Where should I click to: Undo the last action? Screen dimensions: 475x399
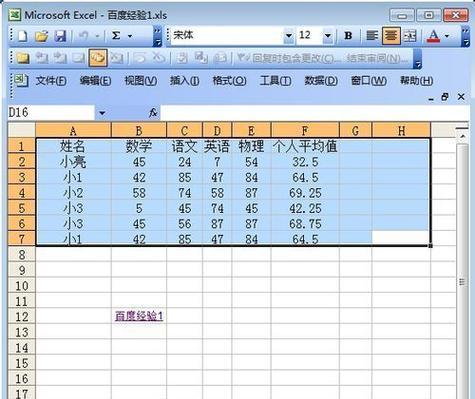tap(83, 35)
